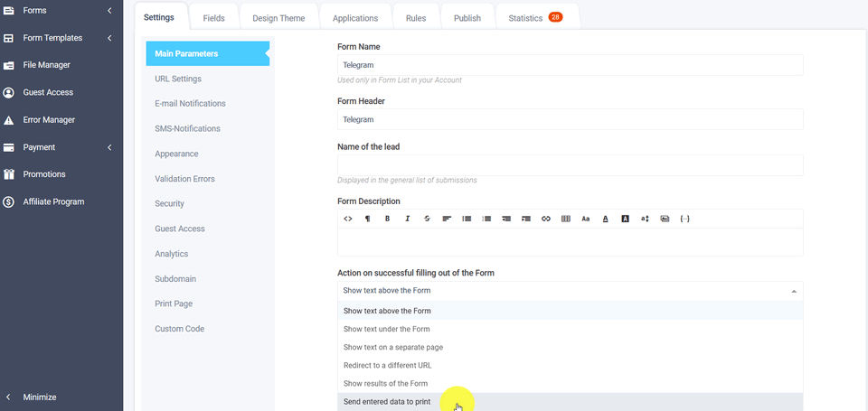
Task: Insert image in the description editor
Action: point(665,219)
